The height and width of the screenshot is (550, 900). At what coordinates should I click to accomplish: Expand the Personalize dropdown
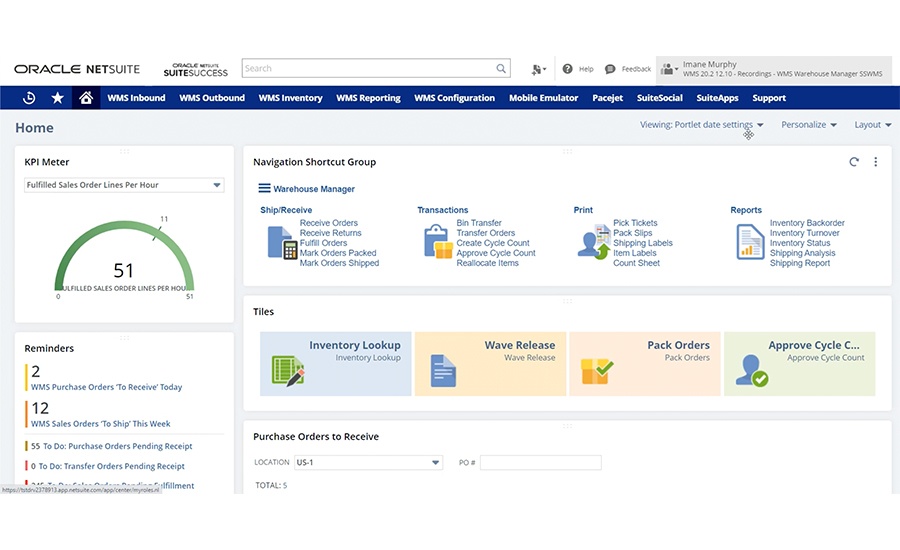point(809,125)
